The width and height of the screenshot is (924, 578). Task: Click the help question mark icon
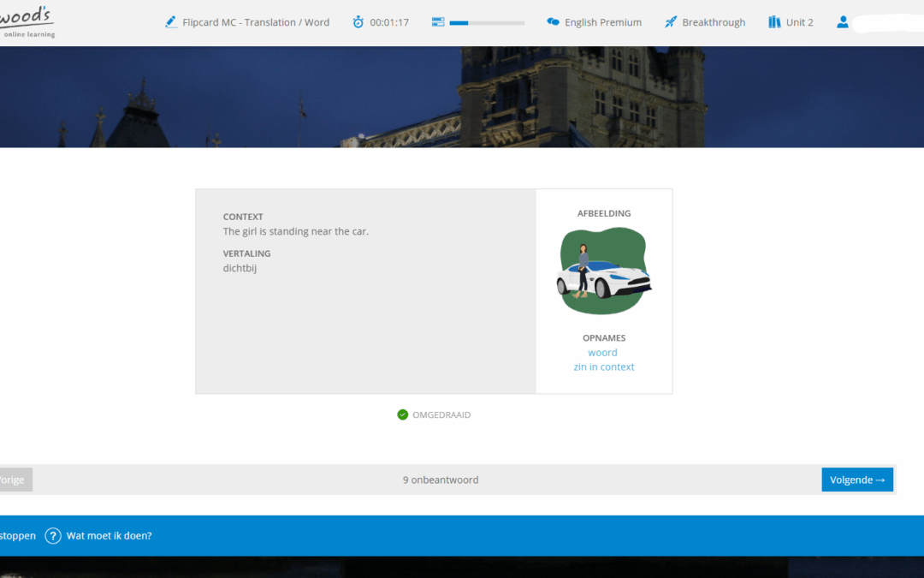pos(53,535)
